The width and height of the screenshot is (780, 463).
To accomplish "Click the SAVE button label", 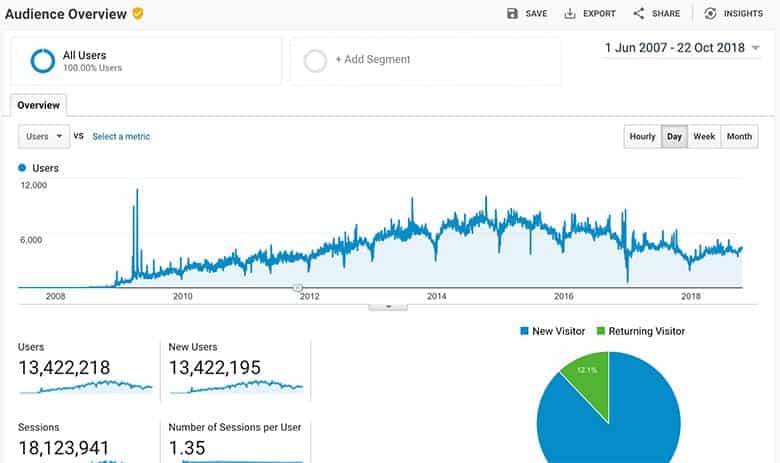I will 536,13.
